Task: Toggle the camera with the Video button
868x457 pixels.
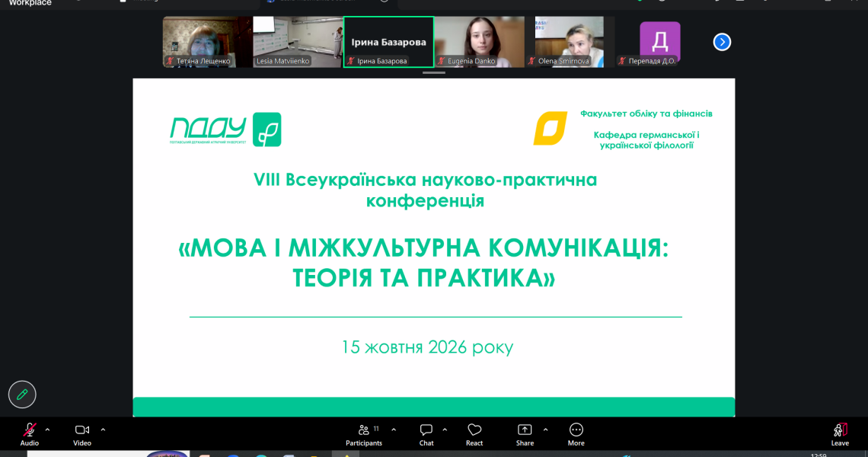Action: pos(82,434)
